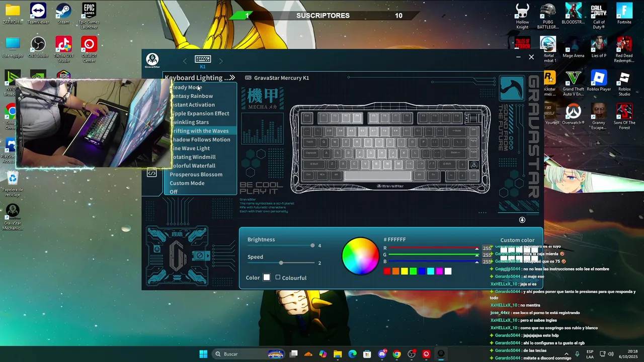The image size is (644, 362).
Task: Go to next device with right chevron
Action: coord(220,61)
